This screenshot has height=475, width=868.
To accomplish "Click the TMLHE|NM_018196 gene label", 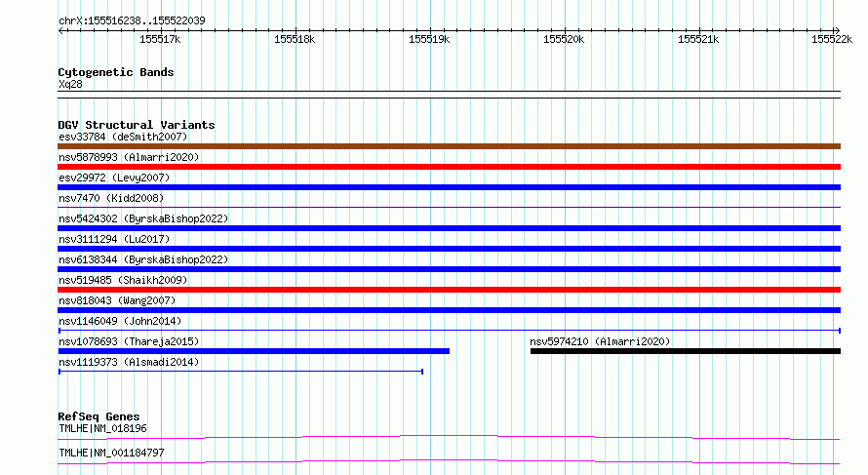I will point(102,428).
